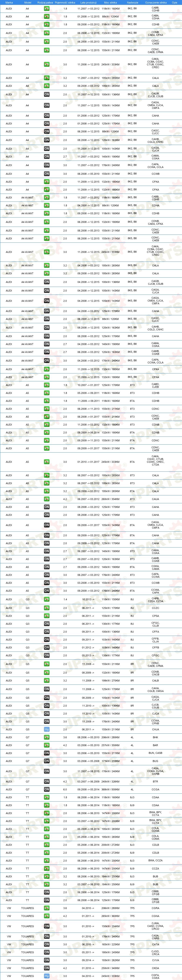The width and height of the screenshot is (182, 980).
Task: Click the diesel ON icon in the Touareg CKDA 4.2 row
Action: (47, 968)
